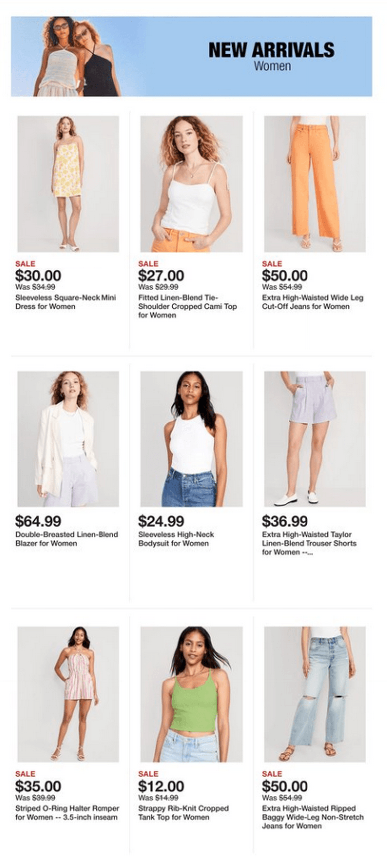Open Fitted Linen-Blend Tie-Shoulder Cropped Cami Top link
This screenshot has height=868, width=387.
188,306
